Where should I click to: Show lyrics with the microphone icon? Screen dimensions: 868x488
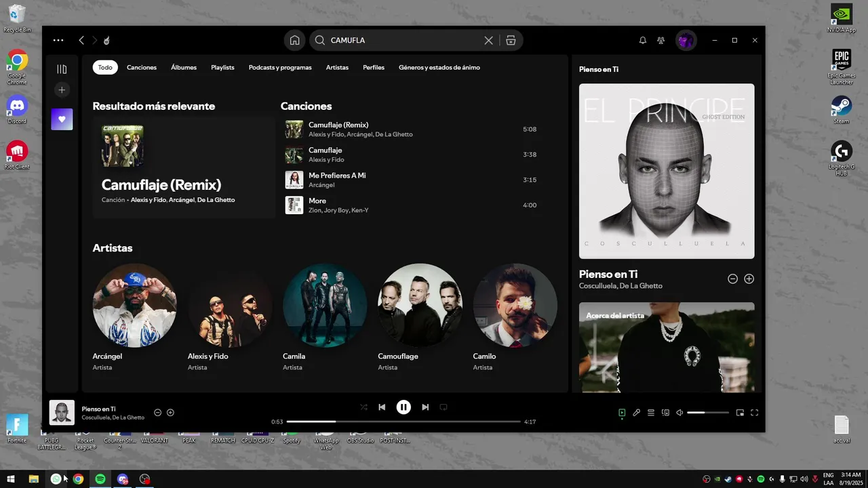(x=636, y=412)
